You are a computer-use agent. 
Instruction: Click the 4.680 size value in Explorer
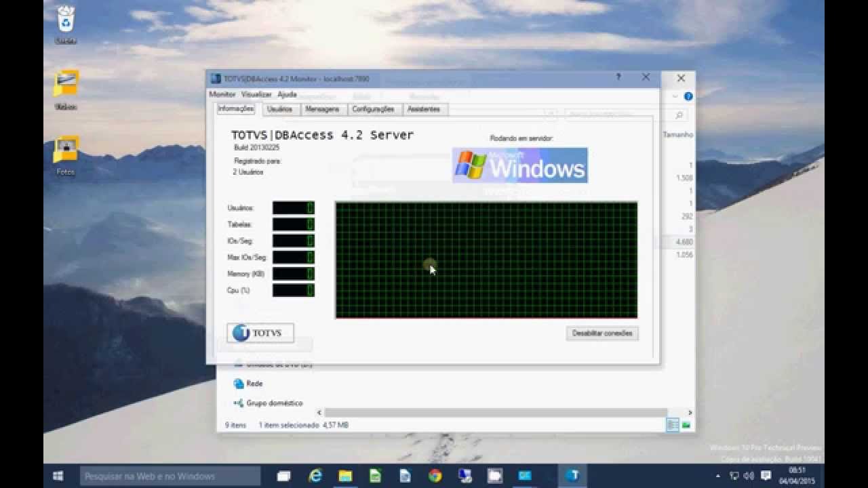coord(684,242)
